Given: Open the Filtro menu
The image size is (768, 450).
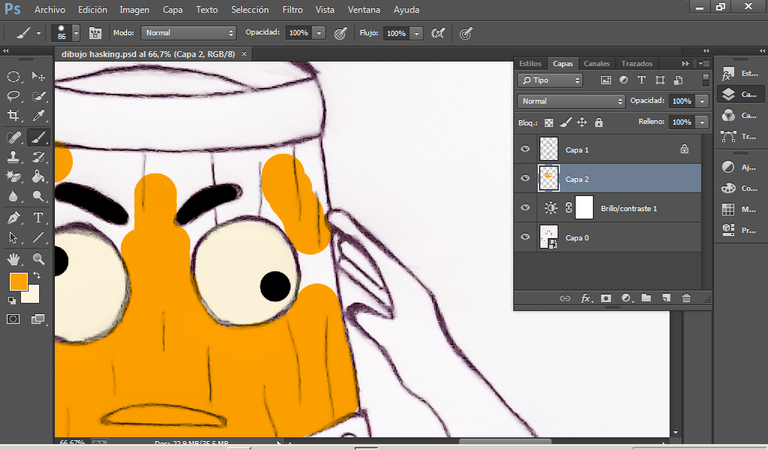Looking at the screenshot, I should (x=292, y=10).
